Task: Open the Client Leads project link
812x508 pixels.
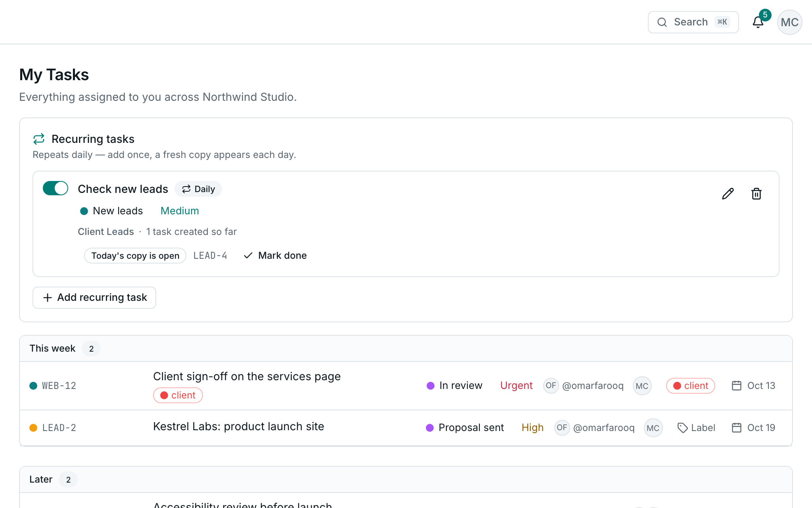Action: click(x=106, y=232)
